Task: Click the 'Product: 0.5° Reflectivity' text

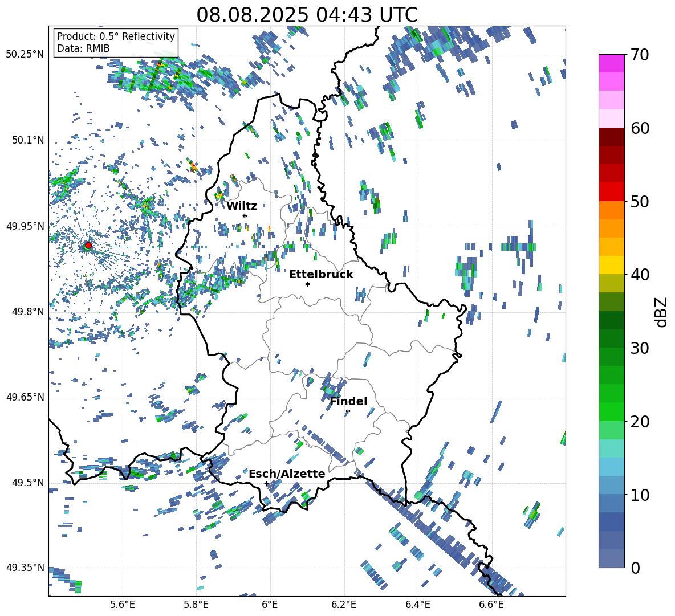Action: point(116,36)
